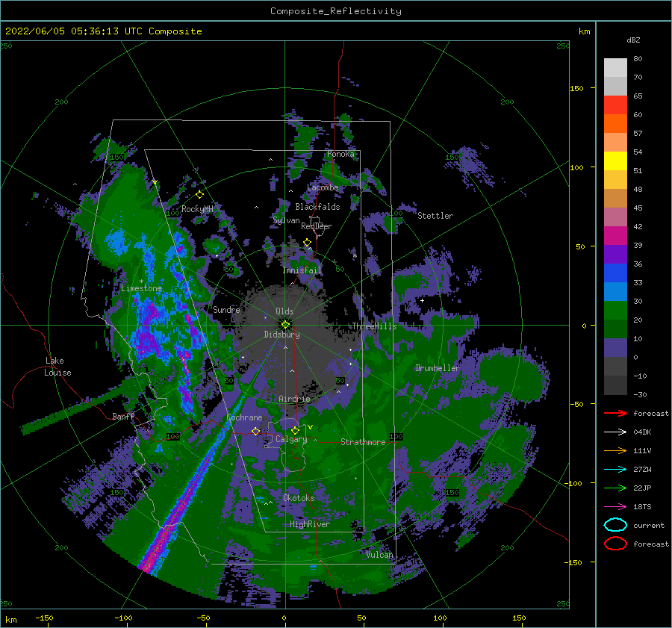Image resolution: width=672 pixels, height=628 pixels.
Task: Click the 65 dBZ red color swatch
Action: [x=615, y=105]
